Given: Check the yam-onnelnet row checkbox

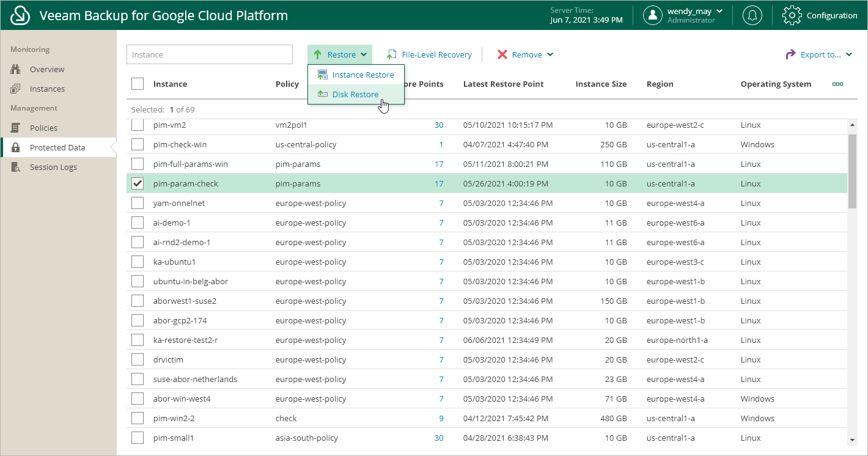Looking at the screenshot, I should (138, 203).
